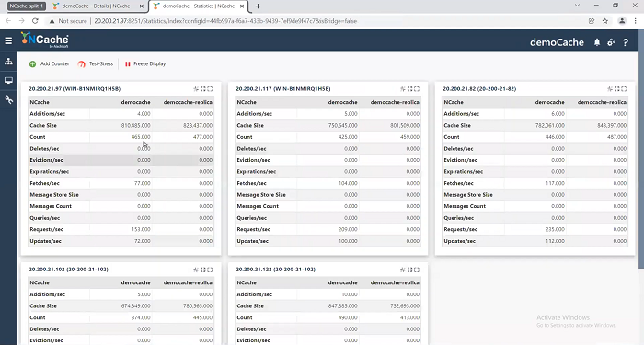Click 20.200.21.82 (20-200-21-82) panel title
Viewport: 644px width, 345px height.
click(x=479, y=88)
